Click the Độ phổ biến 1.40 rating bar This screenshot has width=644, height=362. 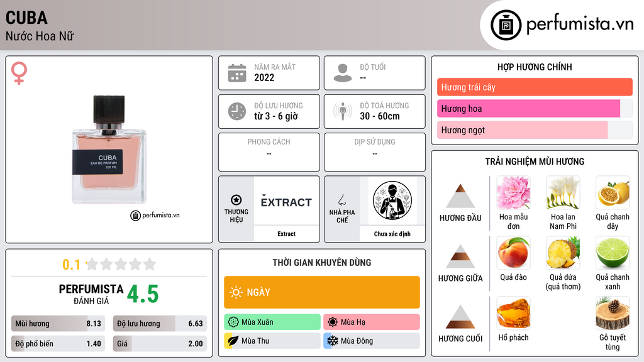pos(58,344)
